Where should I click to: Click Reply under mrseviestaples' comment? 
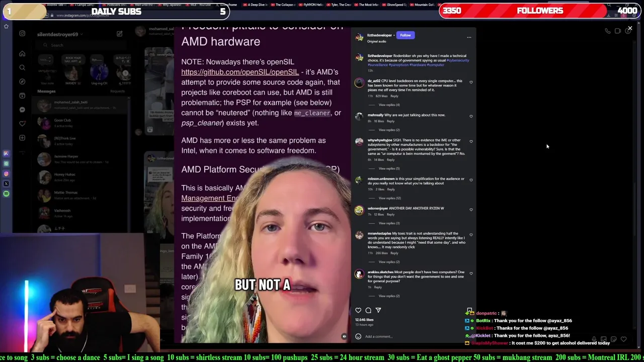[x=394, y=253]
